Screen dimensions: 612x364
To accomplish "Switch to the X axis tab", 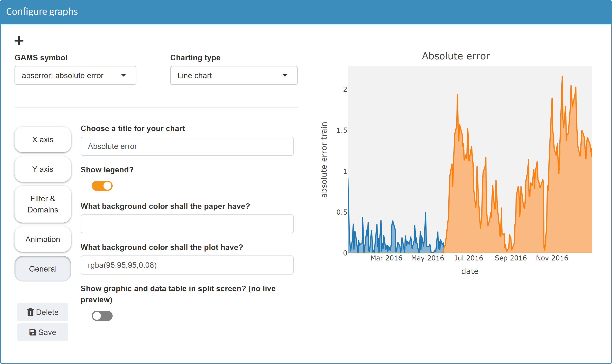I will click(x=43, y=140).
